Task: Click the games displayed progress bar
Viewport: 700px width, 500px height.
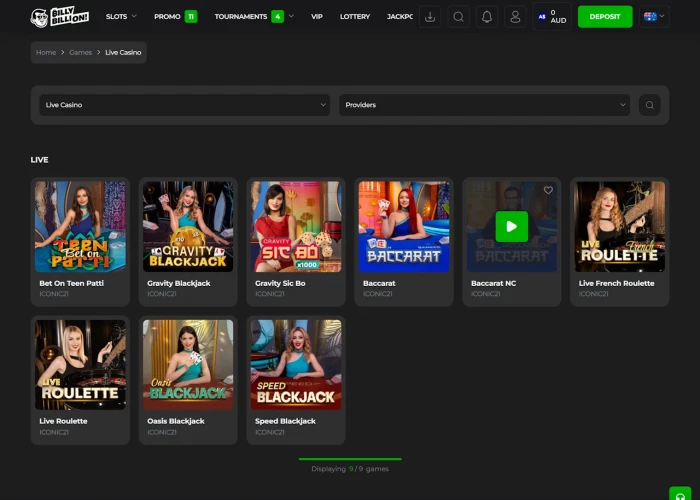Action: pyautogui.click(x=350, y=459)
